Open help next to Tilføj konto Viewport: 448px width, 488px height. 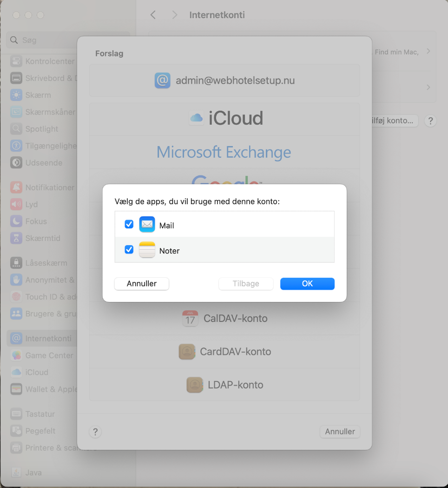[x=431, y=121]
